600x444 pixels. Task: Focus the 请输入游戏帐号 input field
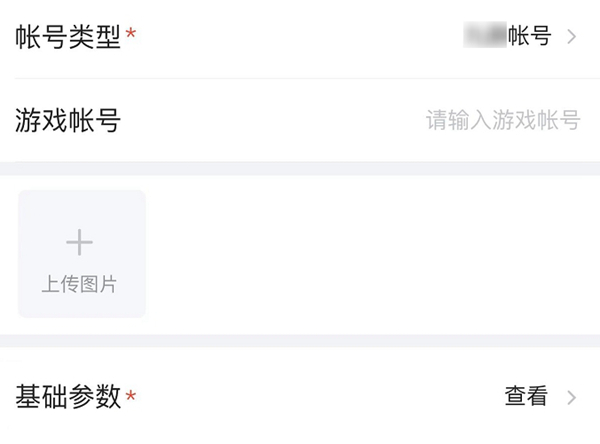coord(503,121)
